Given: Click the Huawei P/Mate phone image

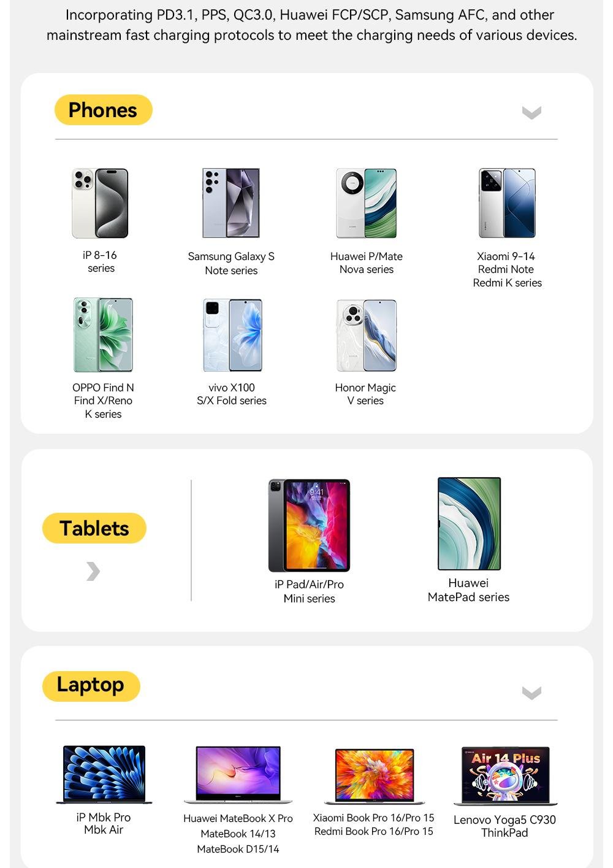Looking at the screenshot, I should pyautogui.click(x=366, y=203).
